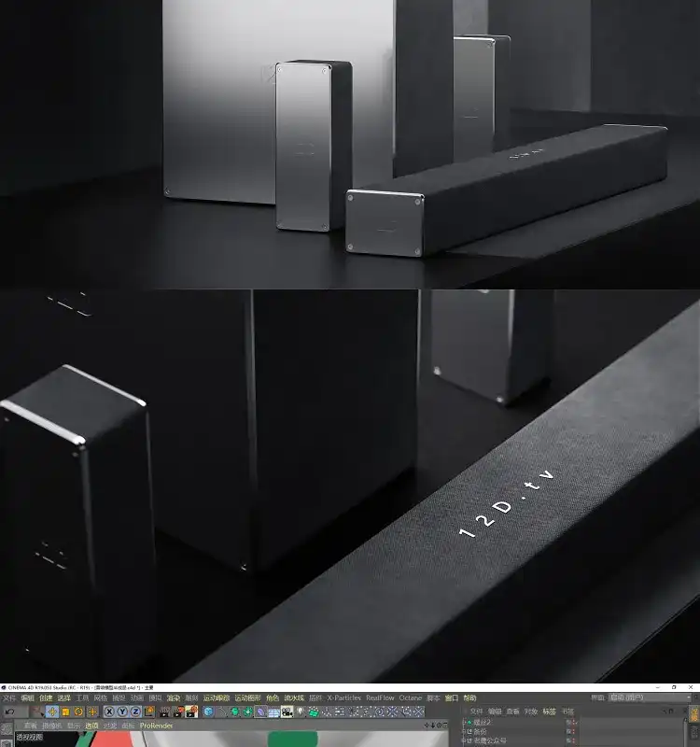Click the object manager vertical scrollbar
The height and width of the screenshot is (747, 700).
tap(686, 733)
